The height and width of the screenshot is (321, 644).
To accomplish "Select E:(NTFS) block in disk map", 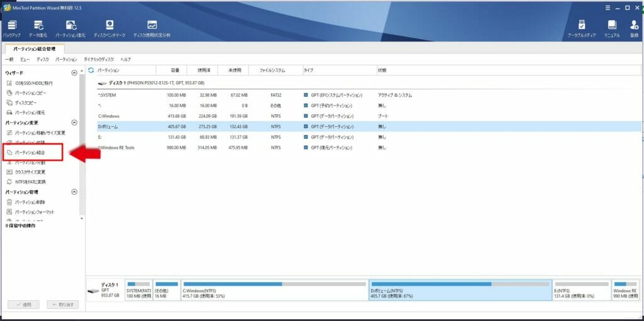I will tap(582, 290).
